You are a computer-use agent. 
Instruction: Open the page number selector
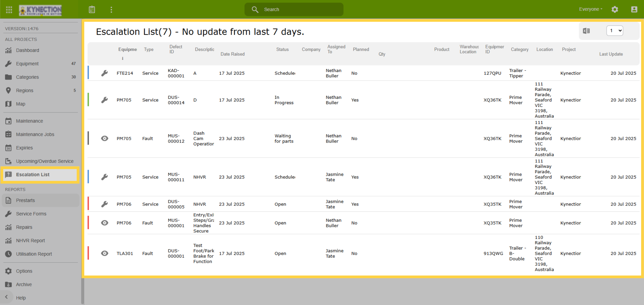tap(614, 31)
